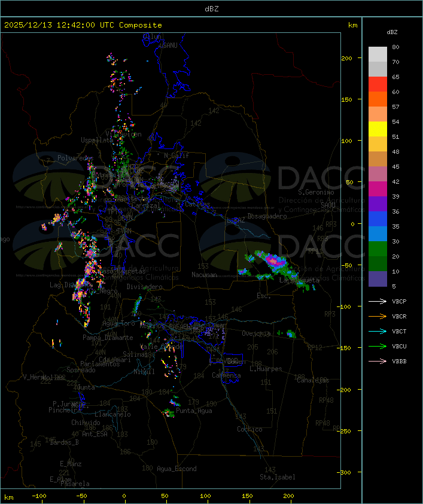This screenshot has height=504, width=423.
Task: Click the Carmensa map label
Action: (226, 375)
